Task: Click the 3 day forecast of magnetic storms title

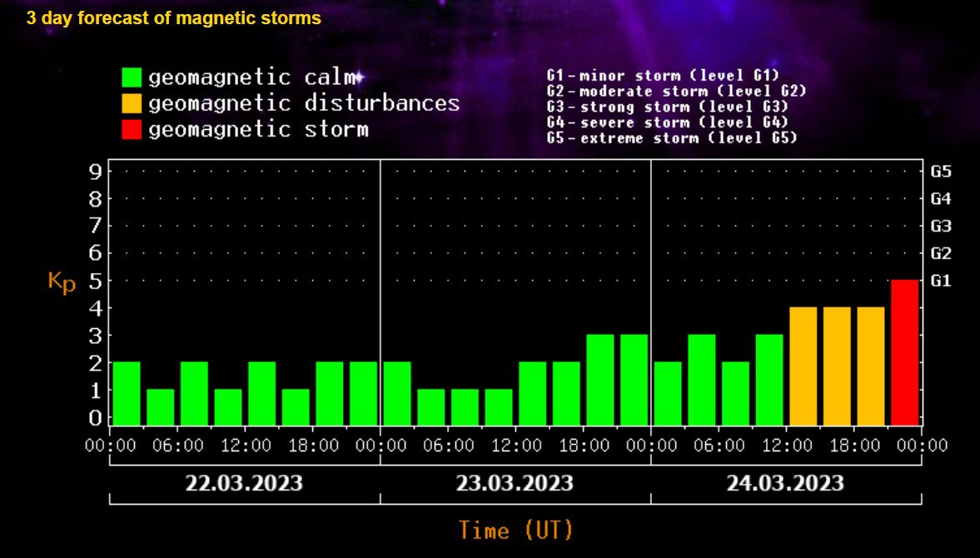Action: click(x=173, y=18)
